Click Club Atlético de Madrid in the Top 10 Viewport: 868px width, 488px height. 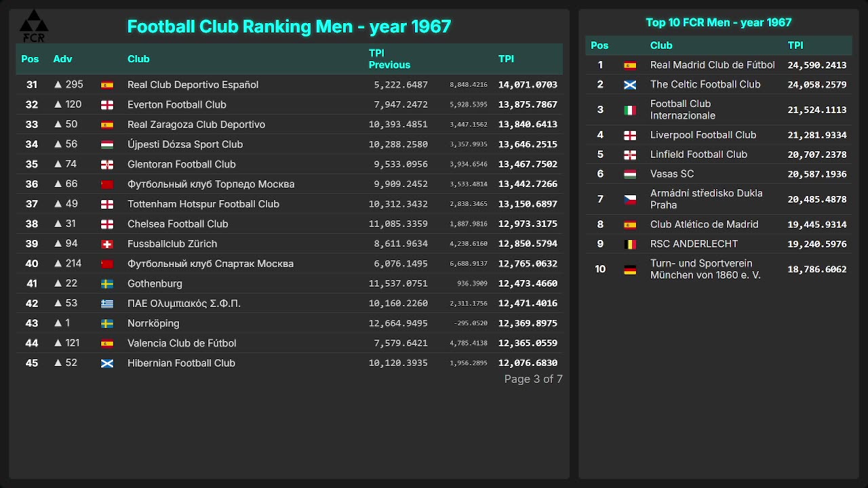[705, 224]
